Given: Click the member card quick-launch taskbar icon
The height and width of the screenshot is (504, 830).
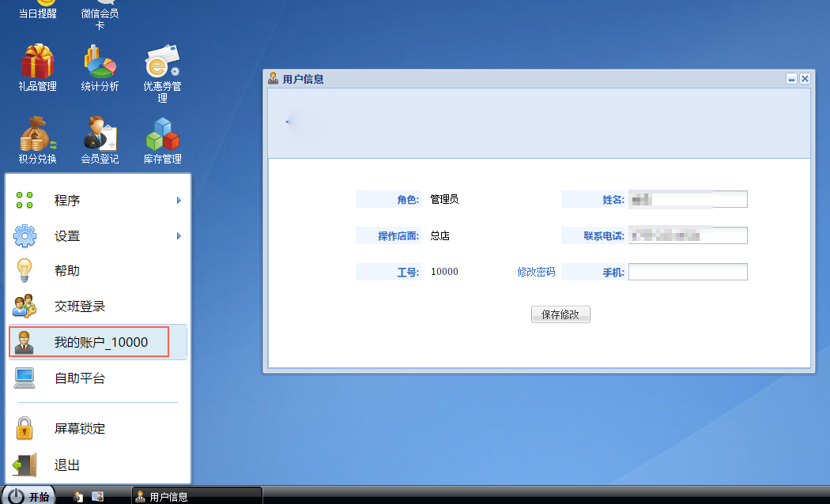Looking at the screenshot, I should (98, 496).
